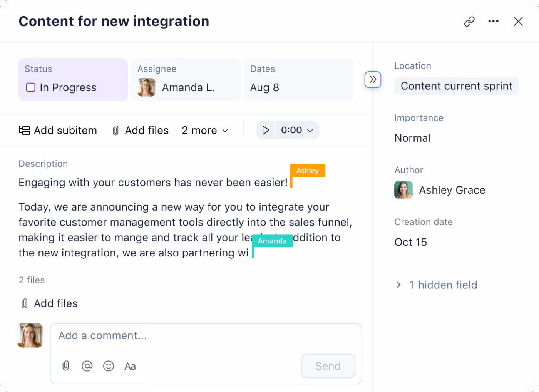Open the timer dropdown next to 0:00

pos(310,131)
